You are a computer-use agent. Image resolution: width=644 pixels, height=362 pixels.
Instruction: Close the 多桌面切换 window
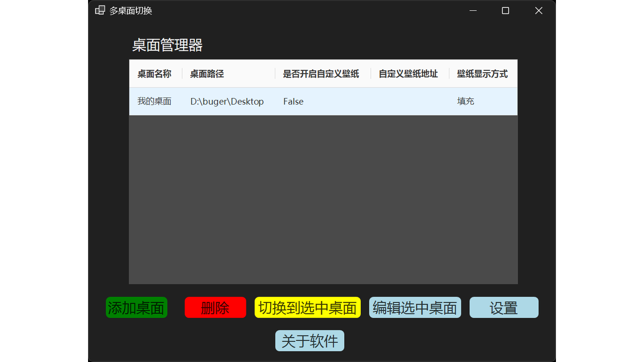[539, 11]
